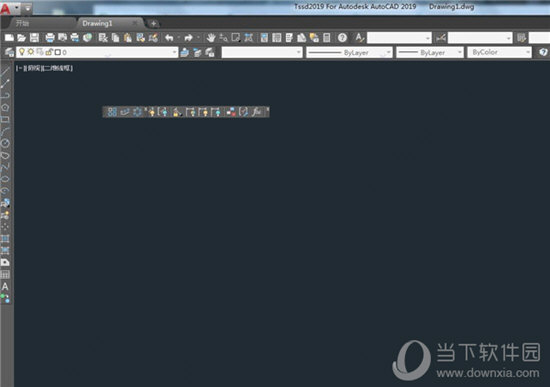Click Make Object's Layer Current icon

click(x=185, y=53)
